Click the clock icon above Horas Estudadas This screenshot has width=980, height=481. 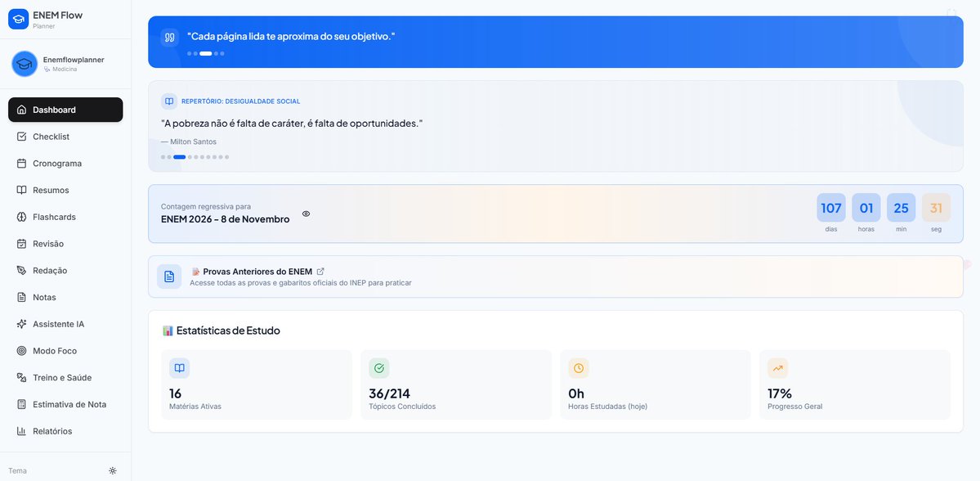pos(578,368)
